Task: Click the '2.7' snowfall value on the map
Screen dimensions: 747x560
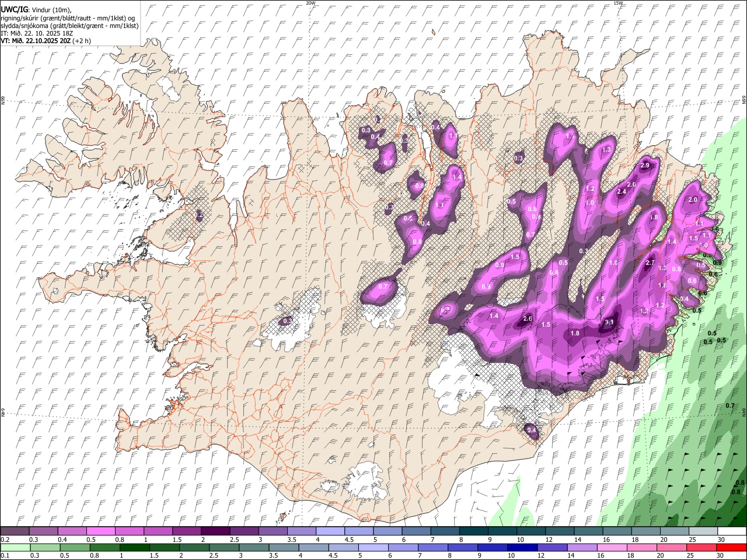Action: [651, 263]
